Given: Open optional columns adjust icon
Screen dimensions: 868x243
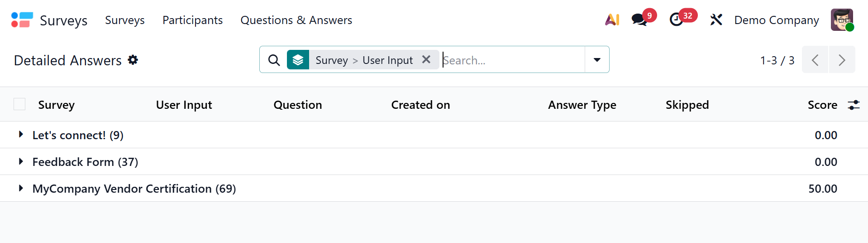Looking at the screenshot, I should pos(854,105).
